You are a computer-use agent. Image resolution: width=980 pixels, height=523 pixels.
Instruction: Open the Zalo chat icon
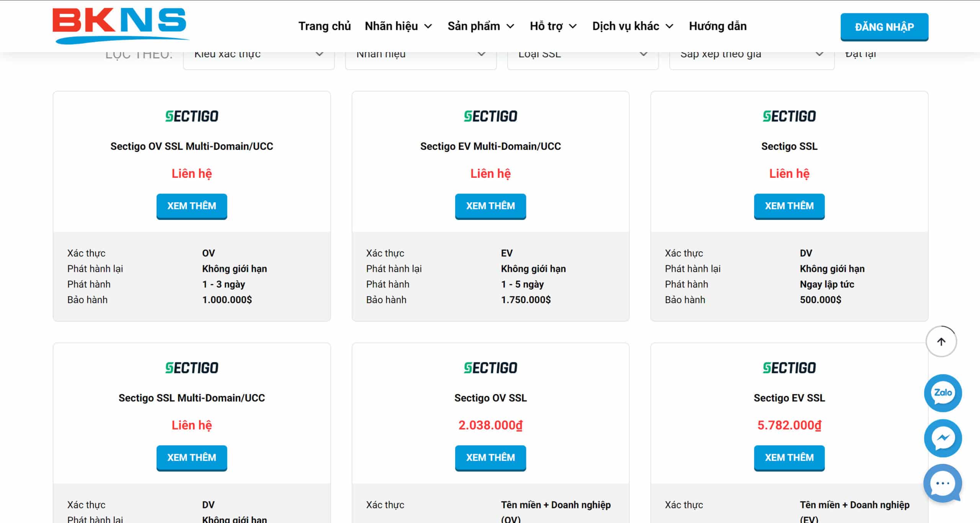tap(942, 393)
